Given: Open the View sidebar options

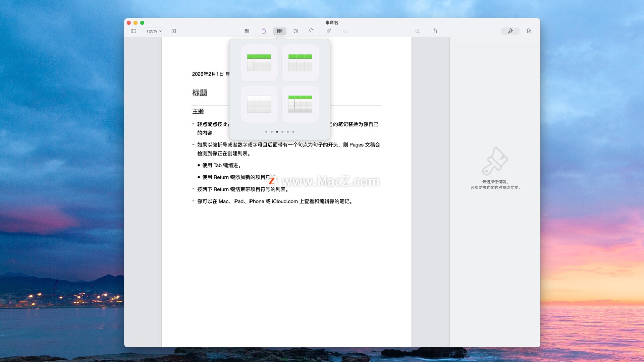Looking at the screenshot, I should point(133,31).
